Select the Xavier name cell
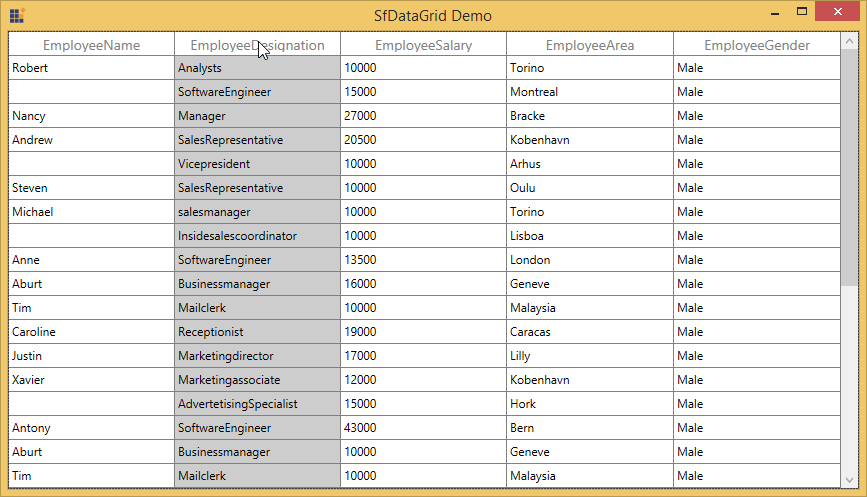 pyautogui.click(x=91, y=380)
